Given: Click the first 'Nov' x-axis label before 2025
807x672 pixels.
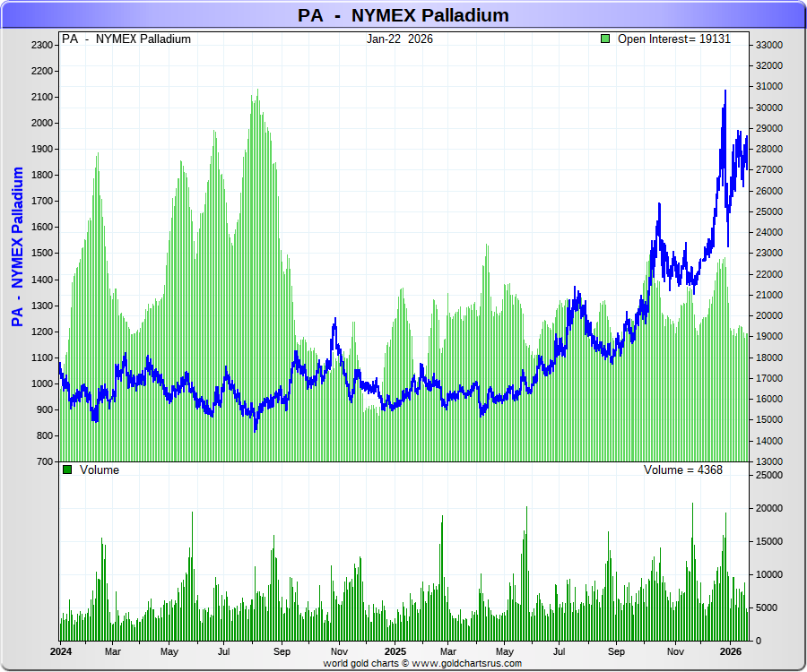Looking at the screenshot, I should 339,651.
